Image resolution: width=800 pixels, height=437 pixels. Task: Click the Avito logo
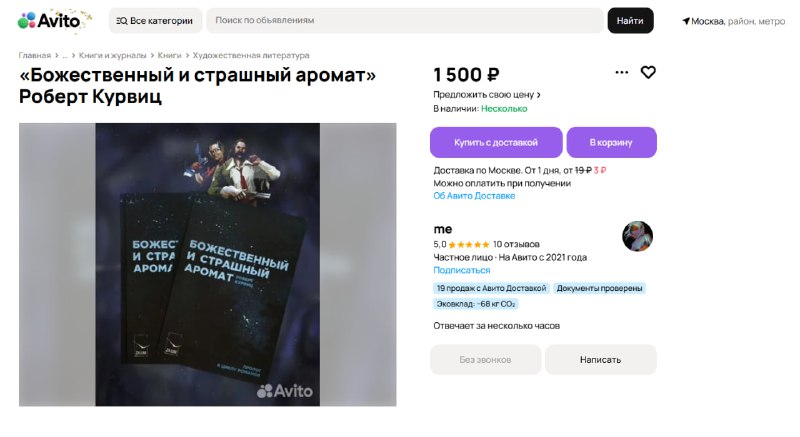(x=49, y=20)
